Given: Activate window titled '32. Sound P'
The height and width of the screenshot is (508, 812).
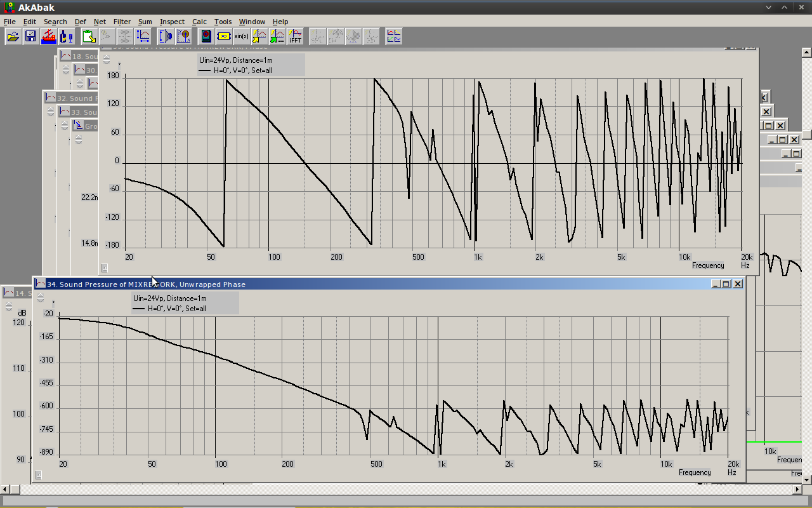Looking at the screenshot, I should 71,98.
